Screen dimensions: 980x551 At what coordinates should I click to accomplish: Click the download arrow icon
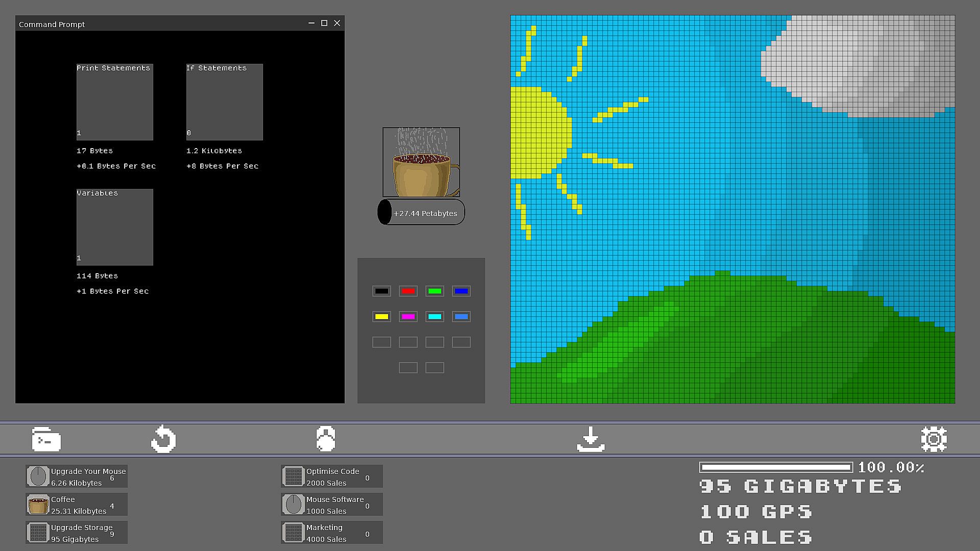pyautogui.click(x=591, y=439)
